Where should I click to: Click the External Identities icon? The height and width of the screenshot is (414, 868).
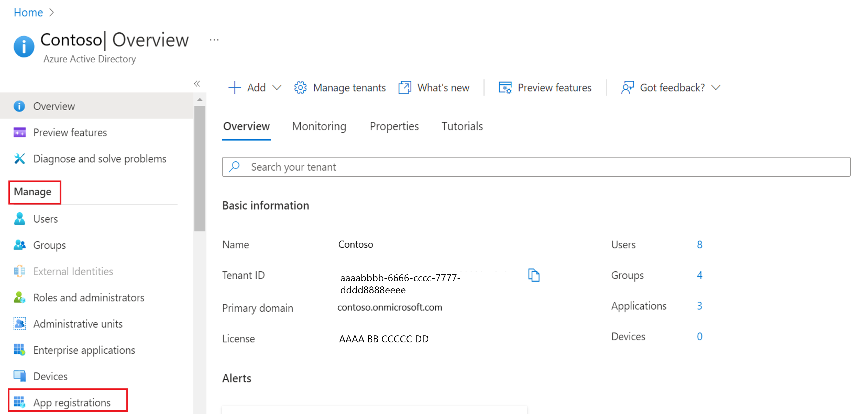tap(19, 271)
